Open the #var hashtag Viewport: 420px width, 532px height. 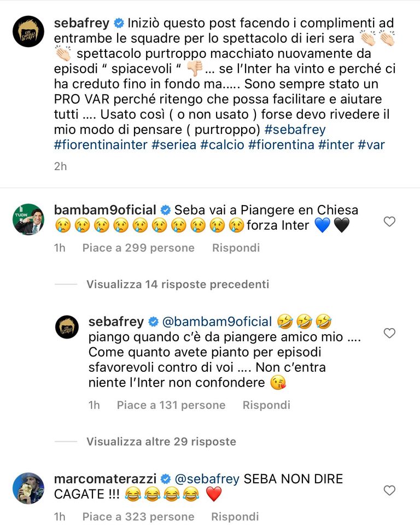[x=371, y=145]
